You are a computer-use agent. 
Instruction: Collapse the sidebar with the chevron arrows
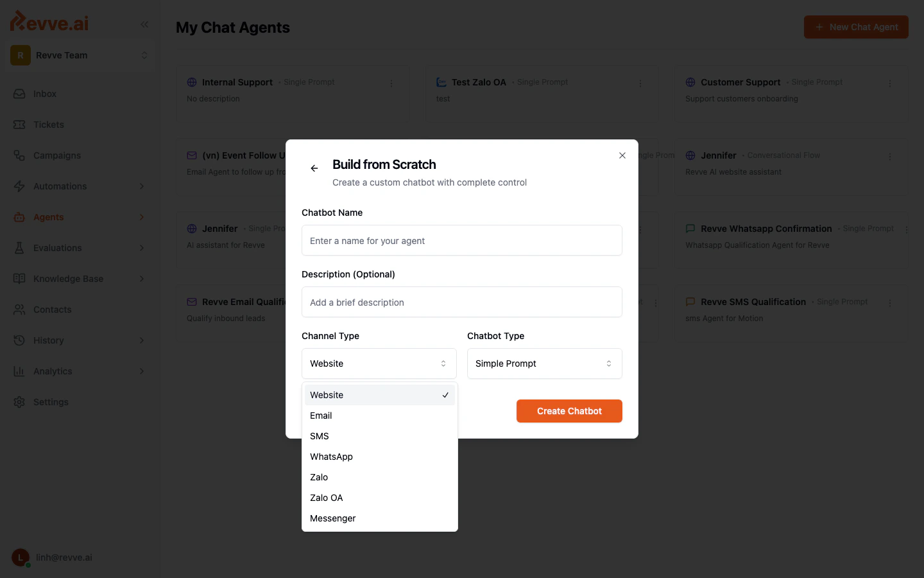144,24
